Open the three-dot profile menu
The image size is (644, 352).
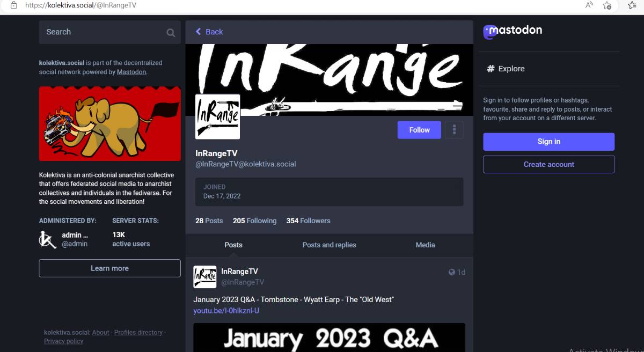455,130
